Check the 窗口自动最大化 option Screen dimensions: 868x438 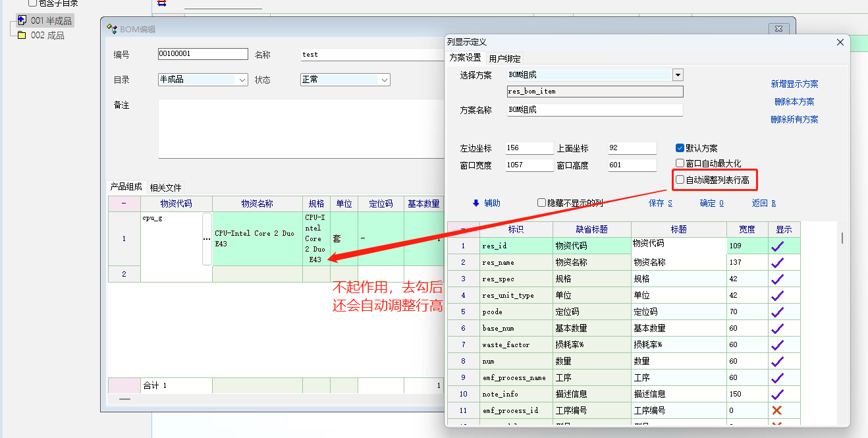[x=680, y=163]
